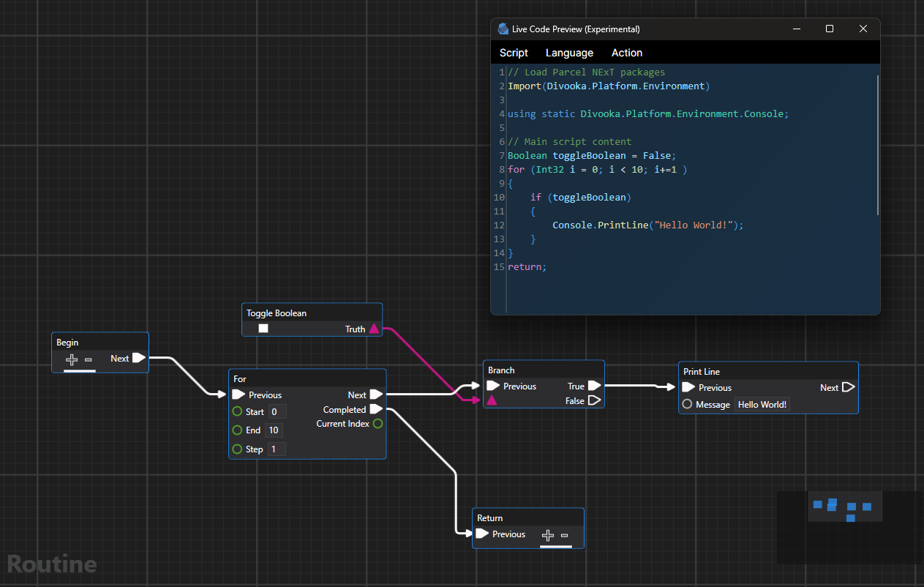Click the minus icon on Return node
The width and height of the screenshot is (924, 587).
[565, 535]
